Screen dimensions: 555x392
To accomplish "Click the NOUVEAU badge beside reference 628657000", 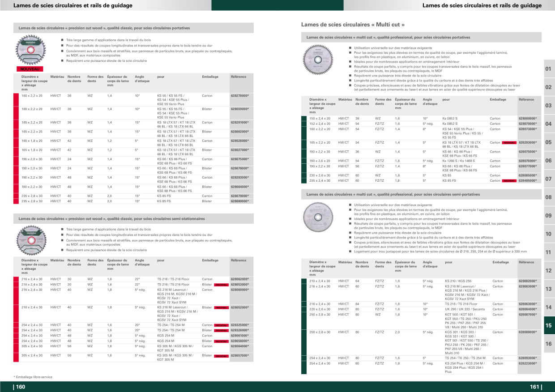I will click(x=222, y=356).
